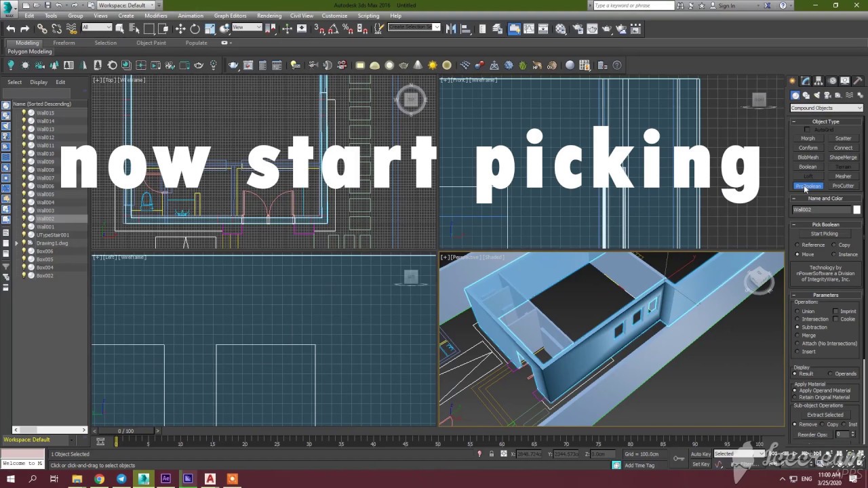
Task: Open the Compound Objects category dropdown
Action: [827, 108]
